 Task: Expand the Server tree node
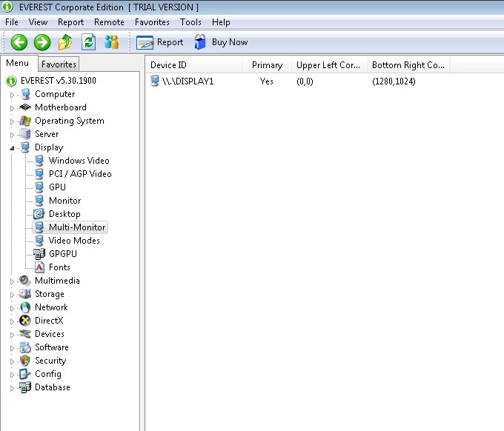(12, 135)
